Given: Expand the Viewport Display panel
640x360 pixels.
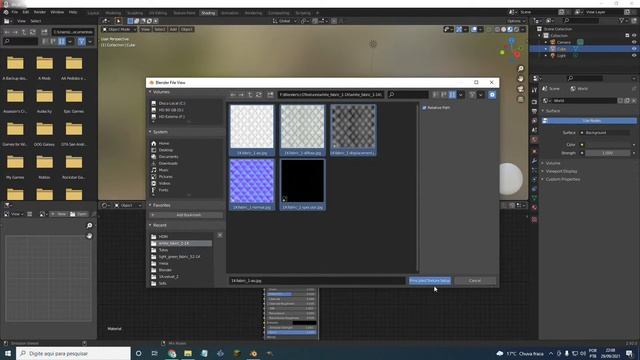Looking at the screenshot, I should pos(562,171).
